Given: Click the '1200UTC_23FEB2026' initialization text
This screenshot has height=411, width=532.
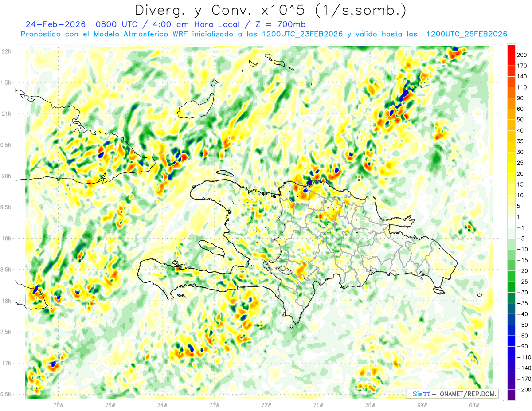Looking at the screenshot, I should click(302, 34).
